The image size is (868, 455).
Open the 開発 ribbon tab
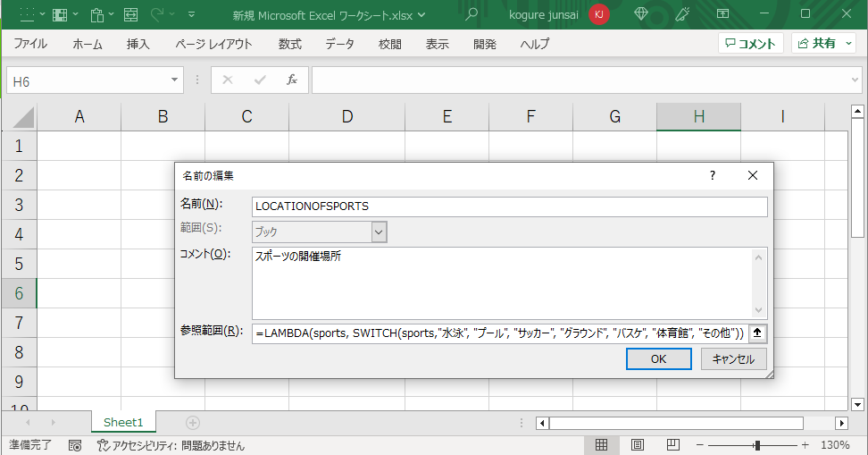[485, 44]
